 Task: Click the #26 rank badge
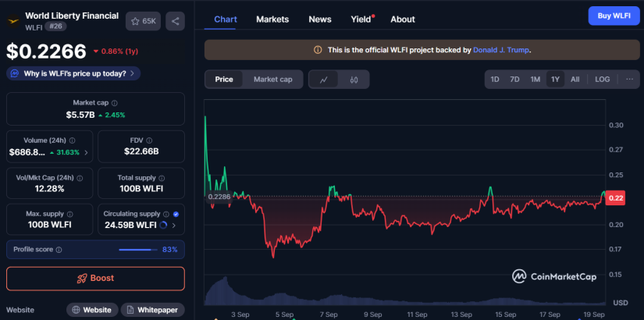[x=55, y=27]
